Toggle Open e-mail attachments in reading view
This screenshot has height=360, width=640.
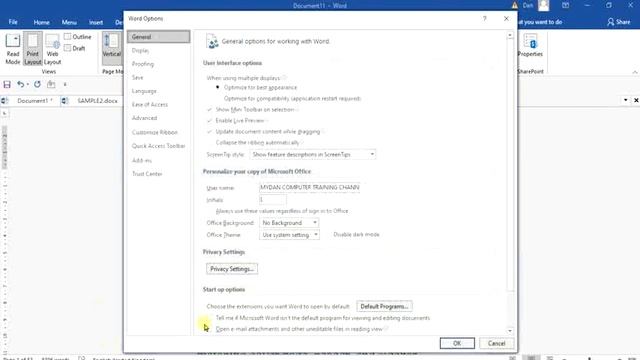tap(209, 329)
